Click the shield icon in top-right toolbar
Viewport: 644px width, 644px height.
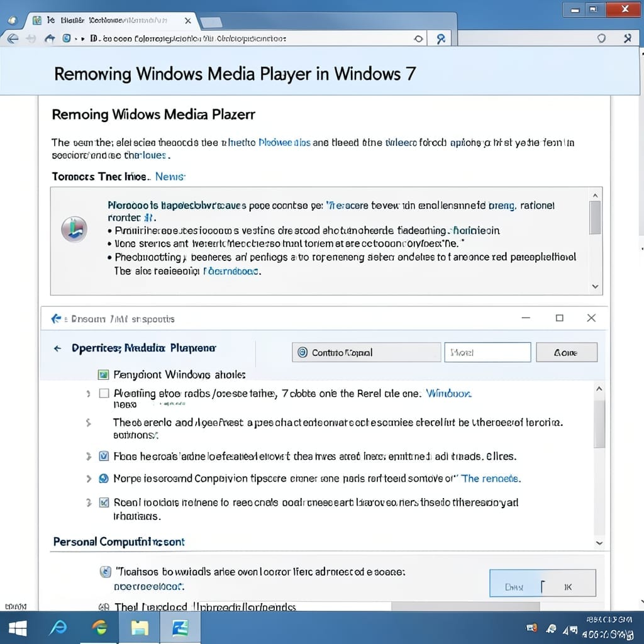[x=601, y=38]
